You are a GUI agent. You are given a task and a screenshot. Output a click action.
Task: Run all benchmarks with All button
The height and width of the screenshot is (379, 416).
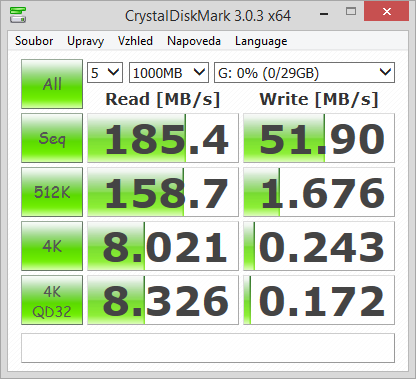tap(52, 84)
